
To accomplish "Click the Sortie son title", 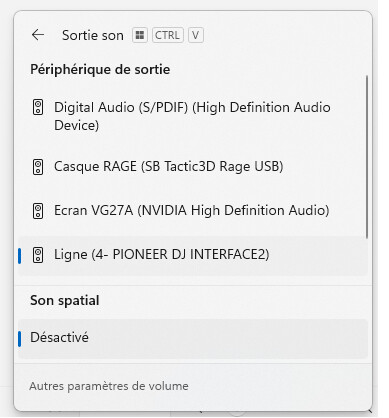I will coord(93,35).
